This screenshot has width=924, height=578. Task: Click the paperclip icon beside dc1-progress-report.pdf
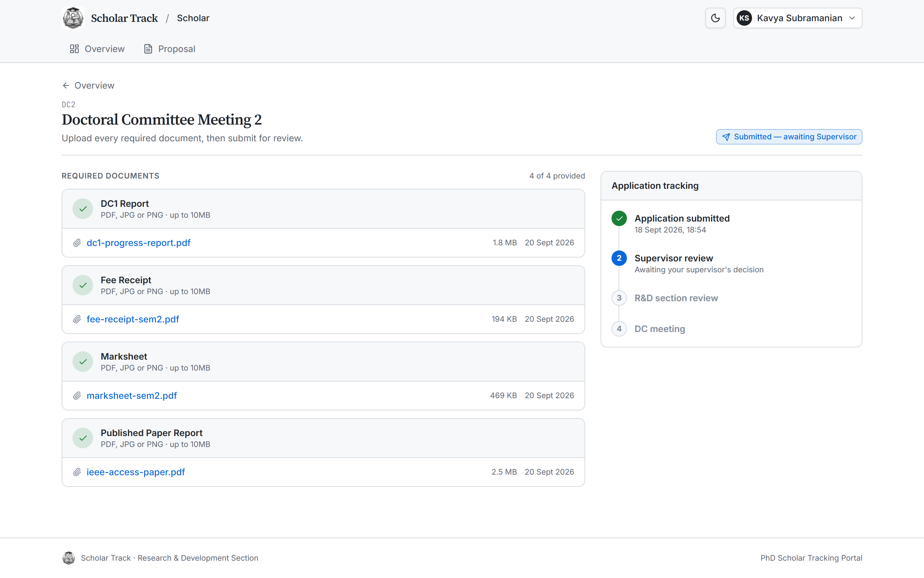[x=77, y=243]
